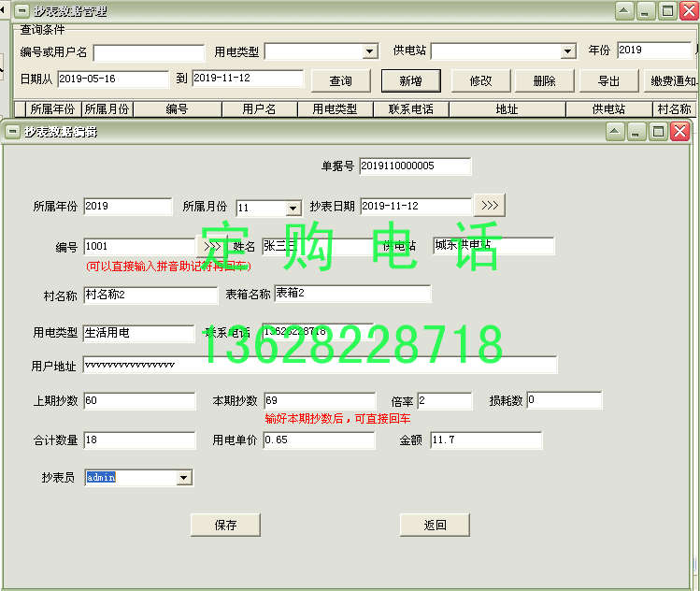Click the 村名称 column header
700x591 pixels.
pos(674,109)
